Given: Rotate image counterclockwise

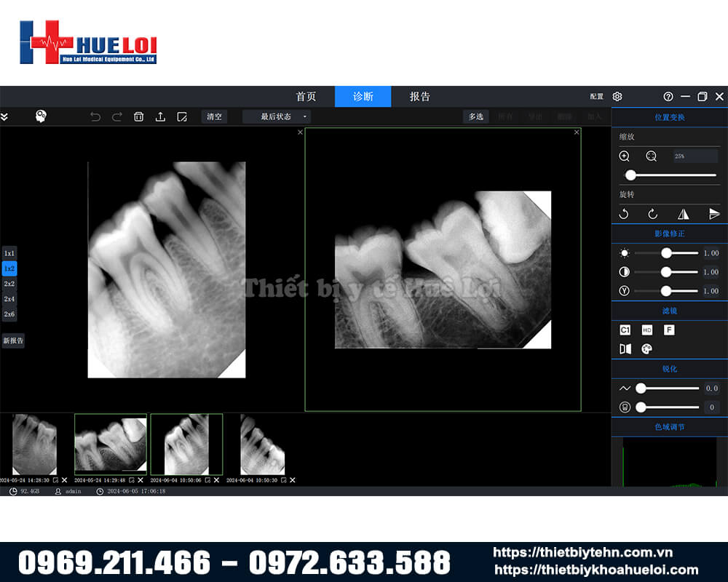Looking at the screenshot, I should coord(624,214).
